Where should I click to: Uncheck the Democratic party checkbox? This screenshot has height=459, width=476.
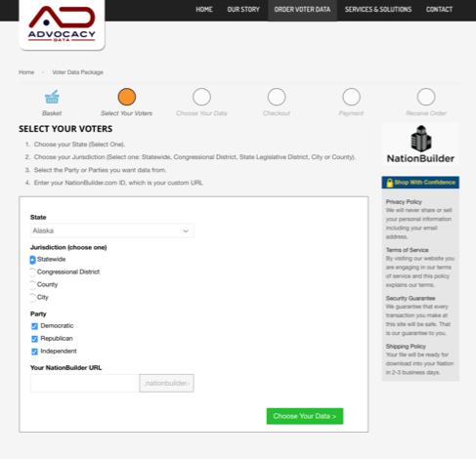point(34,326)
